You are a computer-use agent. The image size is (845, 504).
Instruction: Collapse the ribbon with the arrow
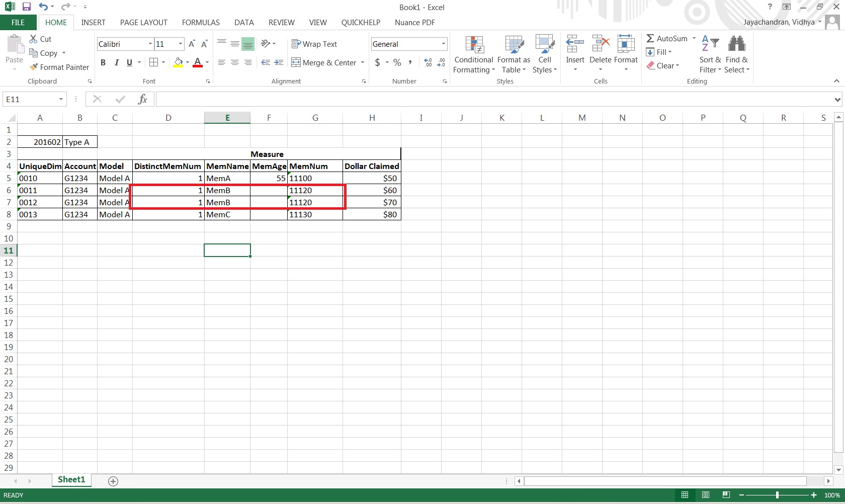836,81
